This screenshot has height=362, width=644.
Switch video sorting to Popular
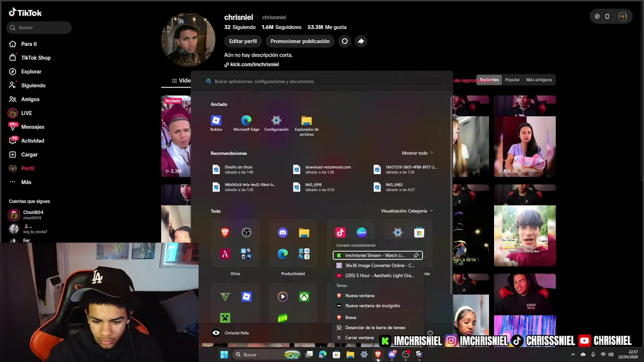tap(512, 80)
